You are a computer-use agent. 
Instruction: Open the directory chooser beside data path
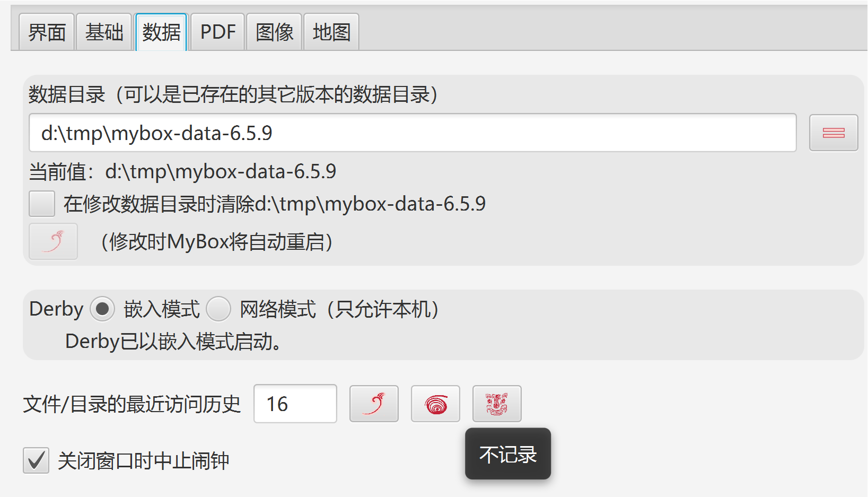pyautogui.click(x=834, y=133)
